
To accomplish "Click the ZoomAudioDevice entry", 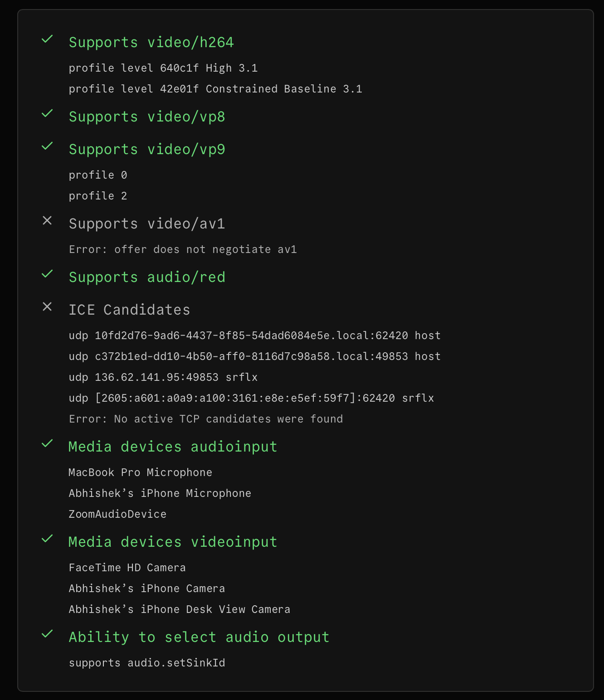I will click(x=117, y=514).
